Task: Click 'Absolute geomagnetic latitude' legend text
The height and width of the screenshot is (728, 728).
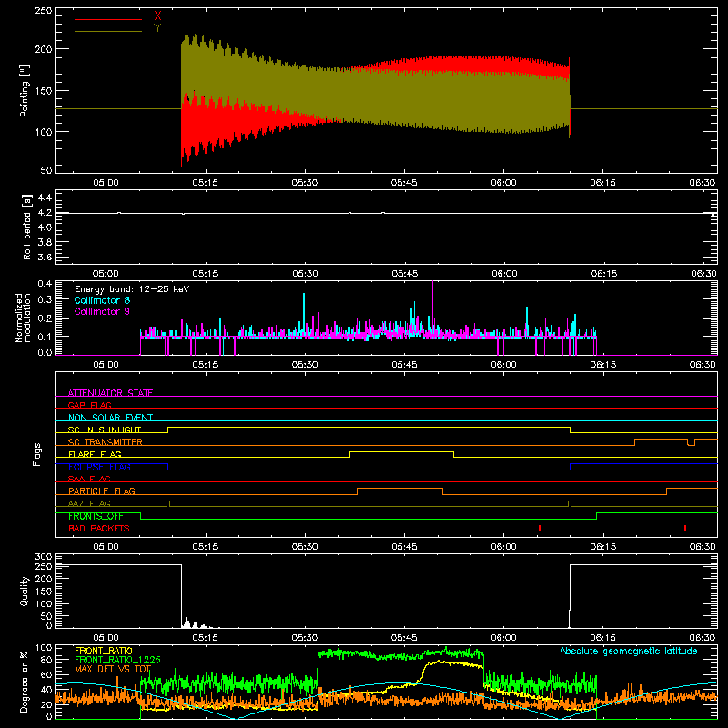Action: pos(629,652)
